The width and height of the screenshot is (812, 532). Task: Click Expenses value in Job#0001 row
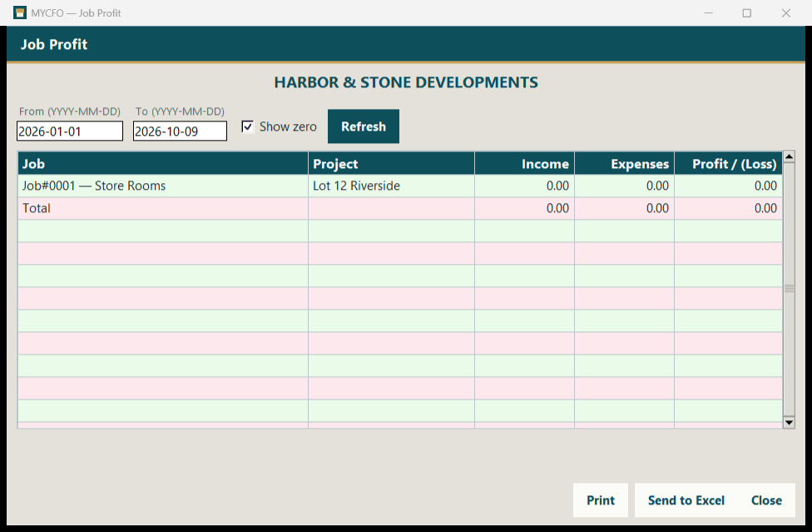pos(658,186)
